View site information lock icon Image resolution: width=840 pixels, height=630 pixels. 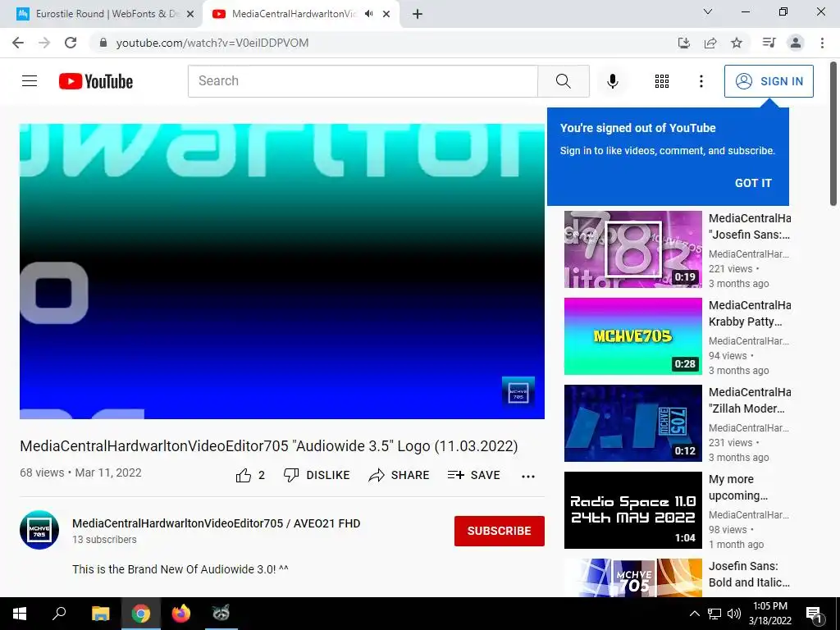coord(103,43)
